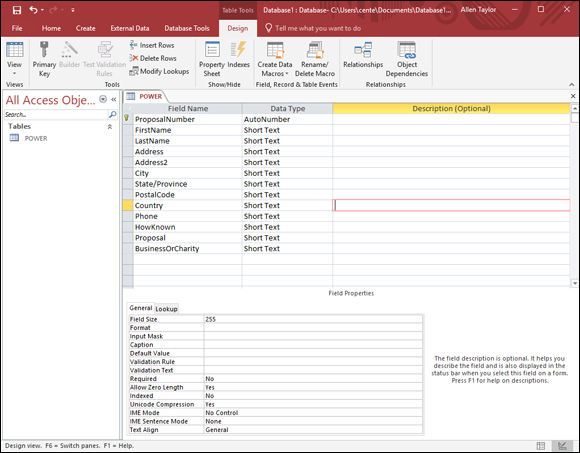Viewport: 580px width, 453px height.
Task: Click the navigation Search box
Action: [56, 115]
